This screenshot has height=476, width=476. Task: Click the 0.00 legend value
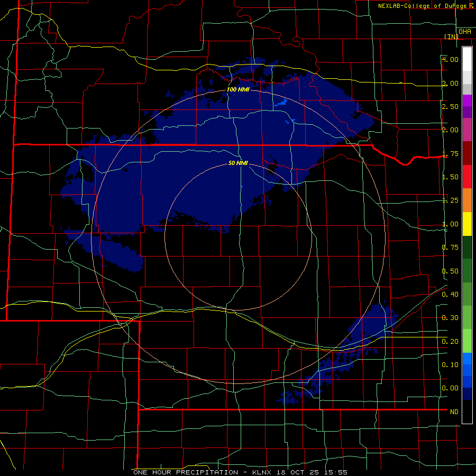click(450, 388)
